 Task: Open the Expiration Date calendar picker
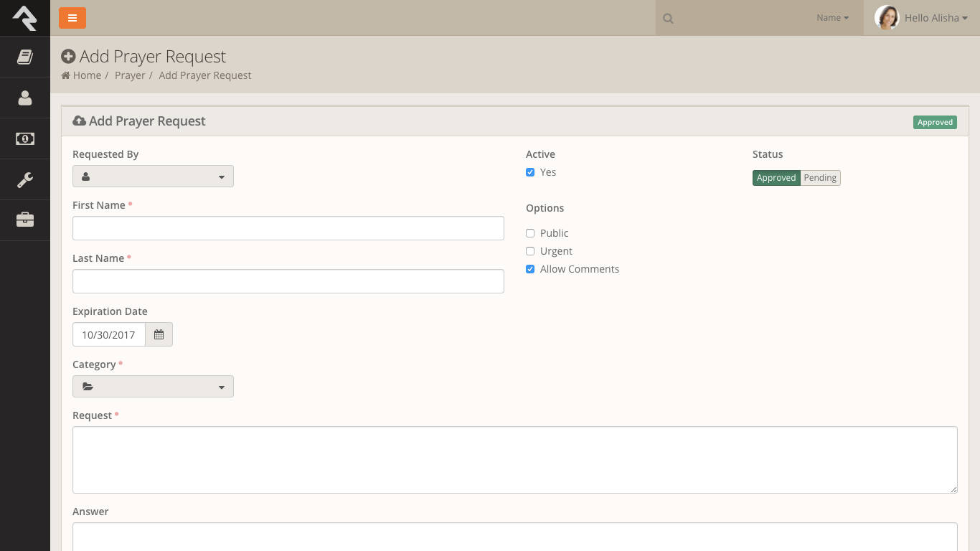[159, 335]
